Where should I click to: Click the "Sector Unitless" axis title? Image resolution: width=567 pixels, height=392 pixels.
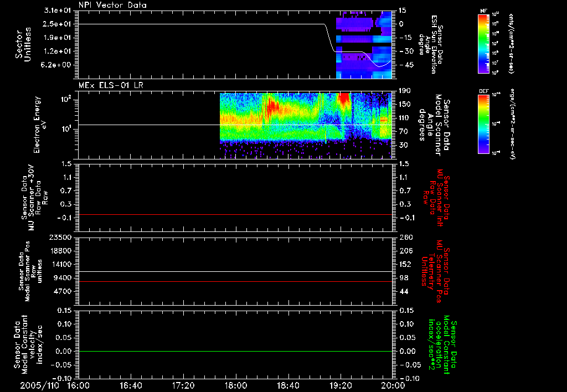coord(23,44)
